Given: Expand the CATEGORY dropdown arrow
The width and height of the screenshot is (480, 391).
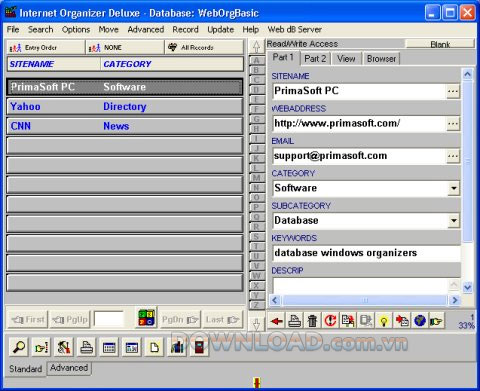Looking at the screenshot, I should pyautogui.click(x=454, y=188).
